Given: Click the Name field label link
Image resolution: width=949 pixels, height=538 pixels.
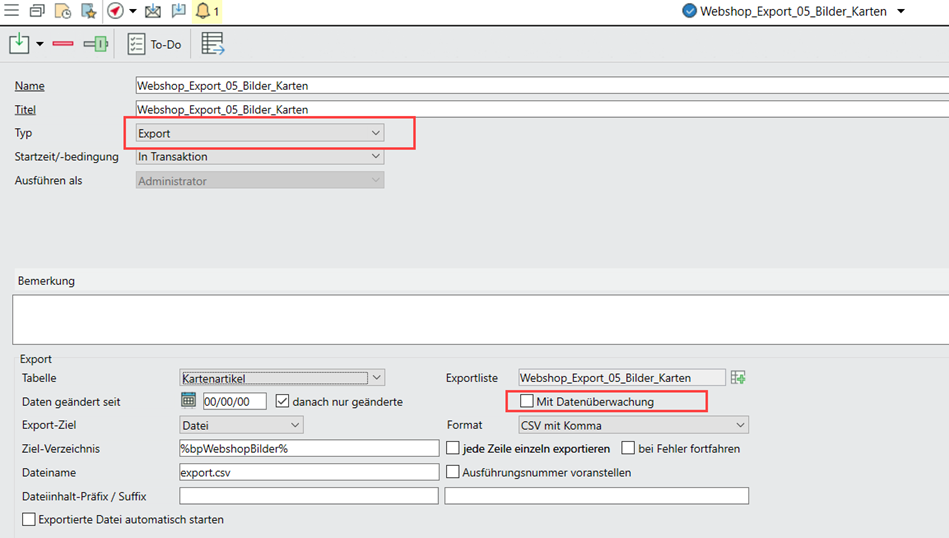Looking at the screenshot, I should 30,86.
